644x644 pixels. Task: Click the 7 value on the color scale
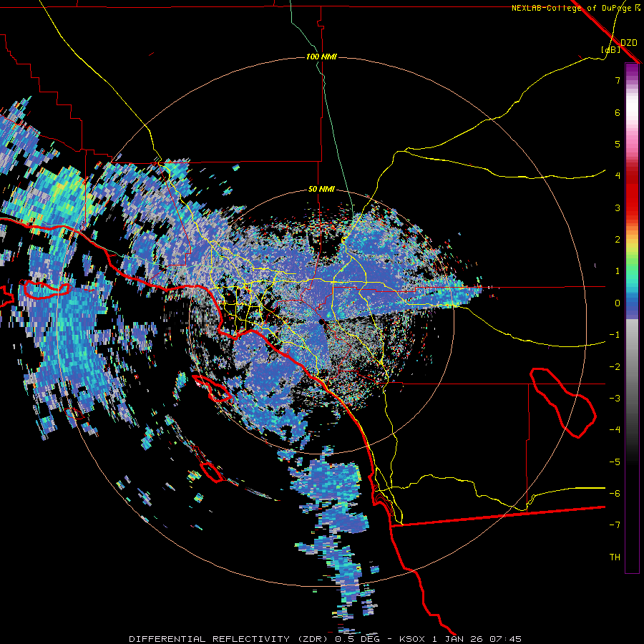point(618,80)
